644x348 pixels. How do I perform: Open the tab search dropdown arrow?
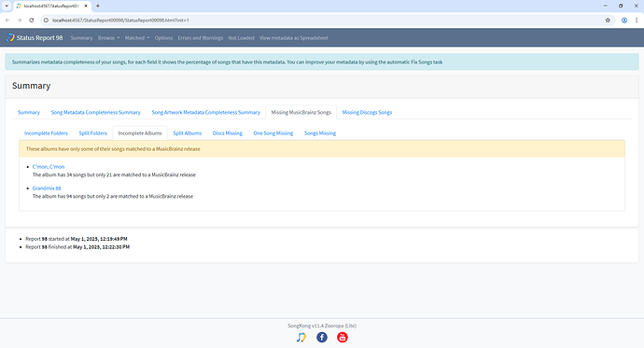[7, 6]
